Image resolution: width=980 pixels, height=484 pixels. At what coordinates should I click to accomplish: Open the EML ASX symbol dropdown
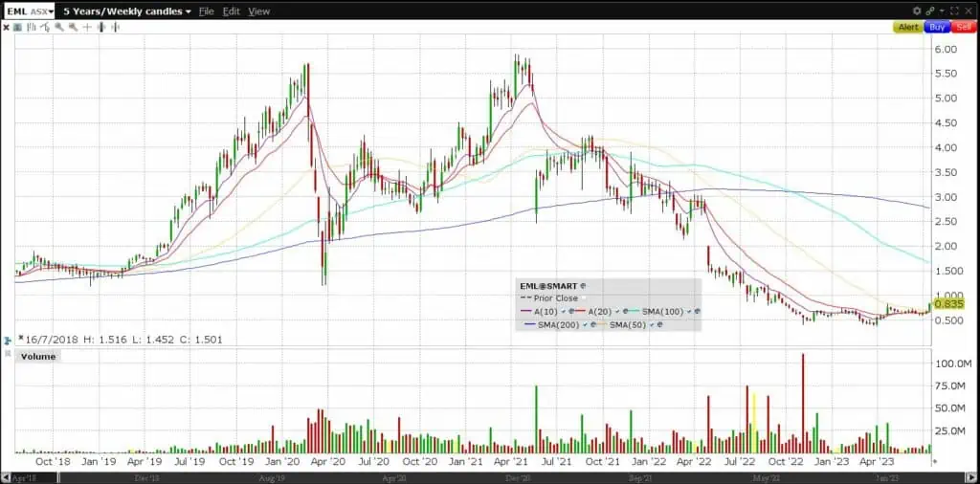click(31, 11)
